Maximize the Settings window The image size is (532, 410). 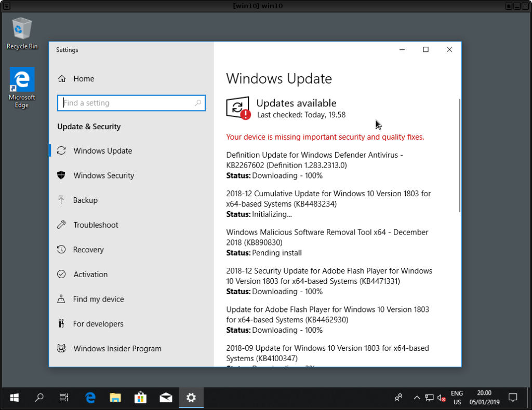[426, 49]
